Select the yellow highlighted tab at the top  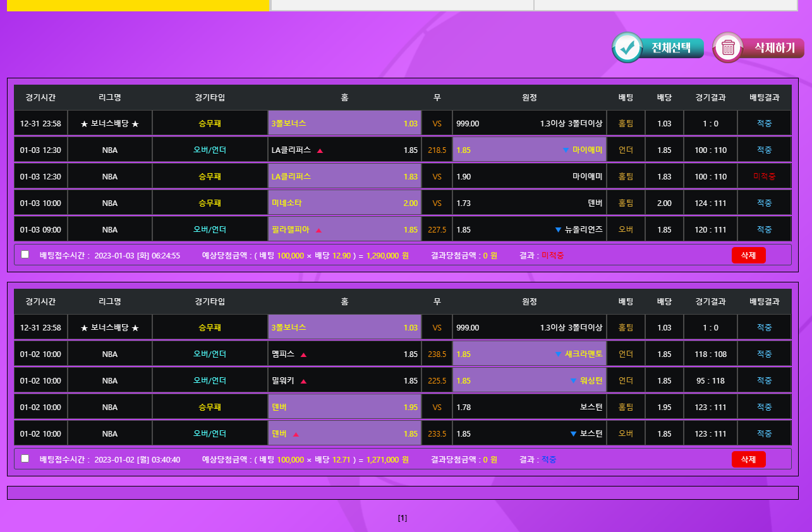click(x=138, y=5)
